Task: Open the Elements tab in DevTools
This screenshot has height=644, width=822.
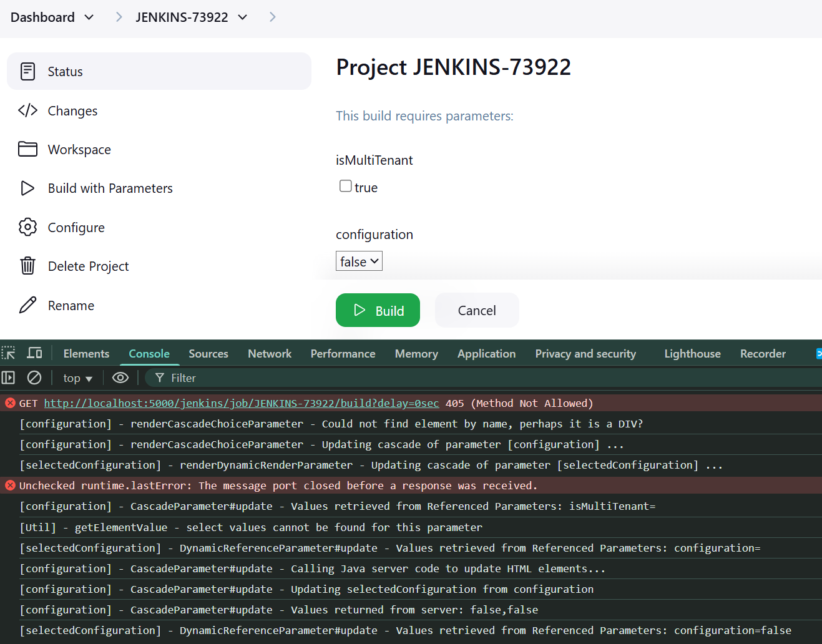Action: [86, 354]
